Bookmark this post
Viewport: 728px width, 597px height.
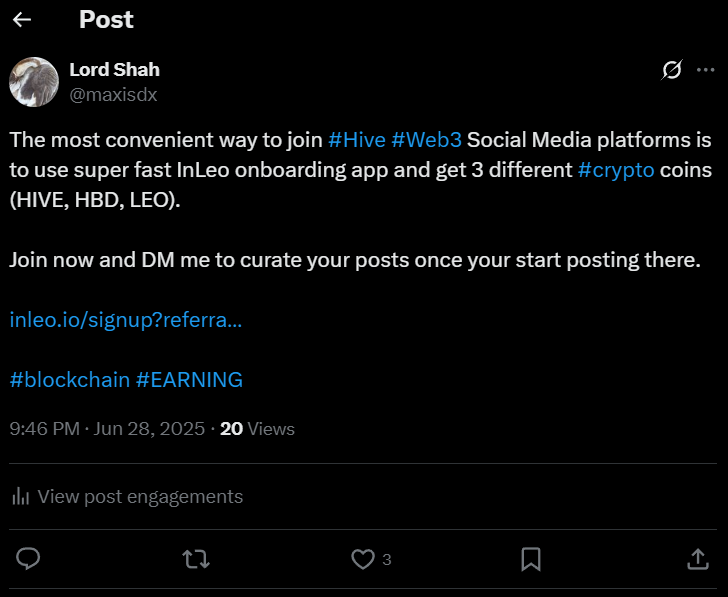tap(531, 559)
